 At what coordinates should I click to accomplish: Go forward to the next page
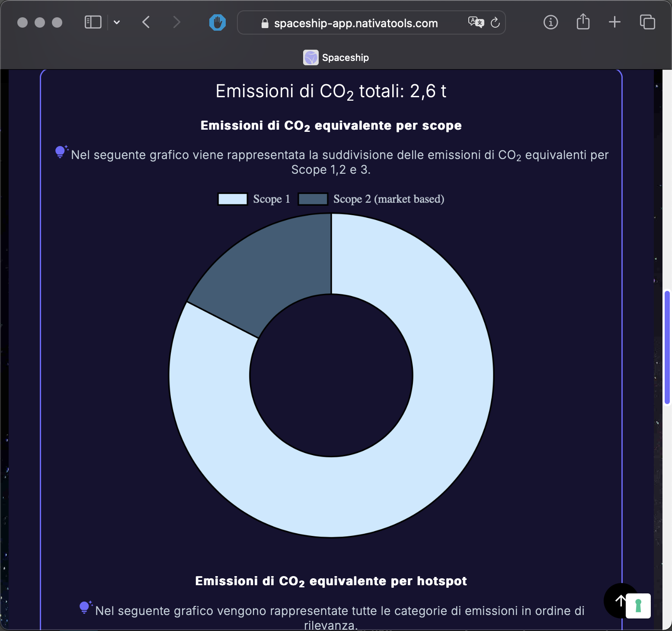176,22
